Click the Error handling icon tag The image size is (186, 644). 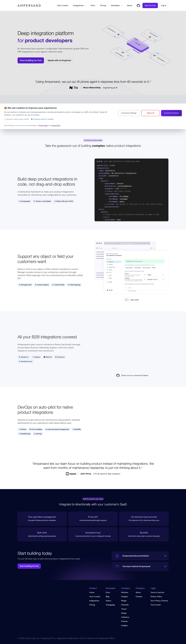tap(30, 429)
